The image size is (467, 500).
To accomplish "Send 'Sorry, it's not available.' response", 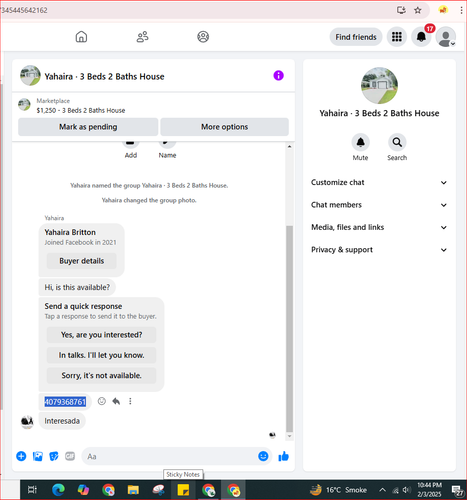I will 101,375.
